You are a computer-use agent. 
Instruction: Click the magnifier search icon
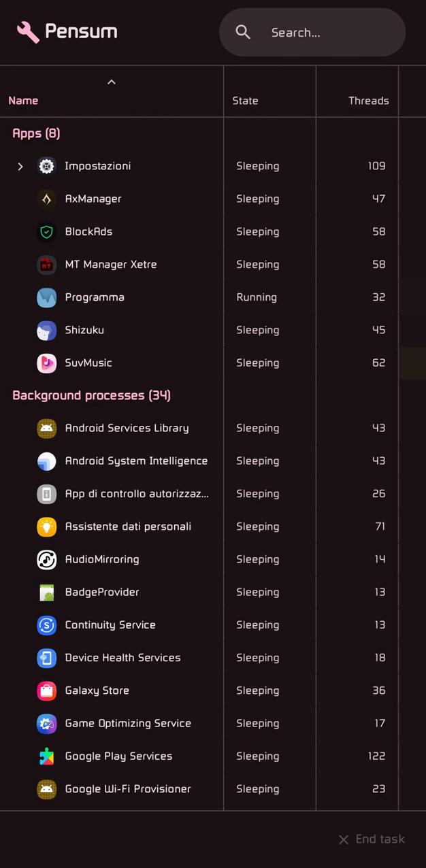[x=243, y=32]
